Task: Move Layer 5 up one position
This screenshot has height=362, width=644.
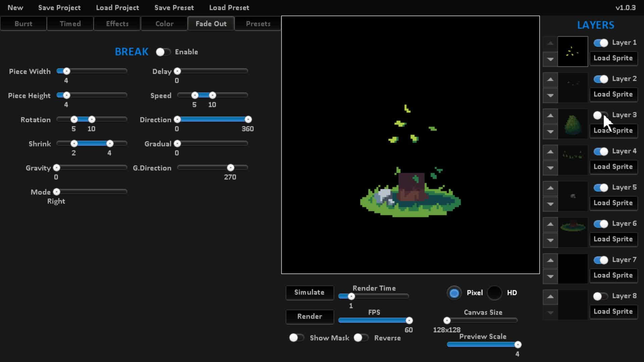Action: [550, 188]
